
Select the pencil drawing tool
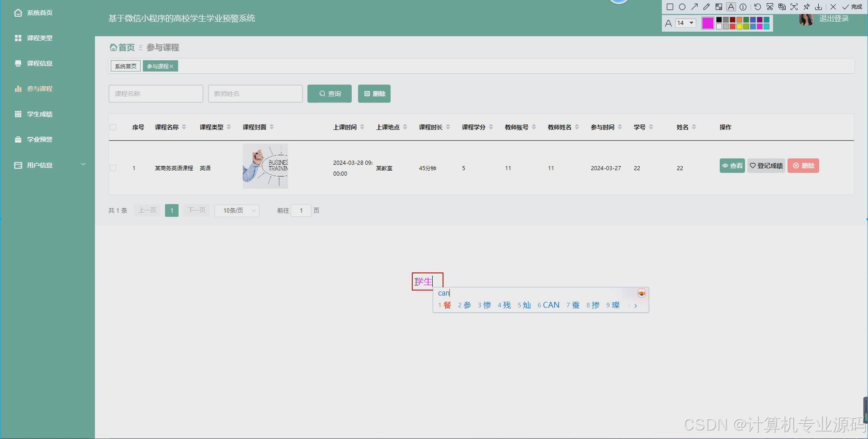pyautogui.click(x=707, y=7)
